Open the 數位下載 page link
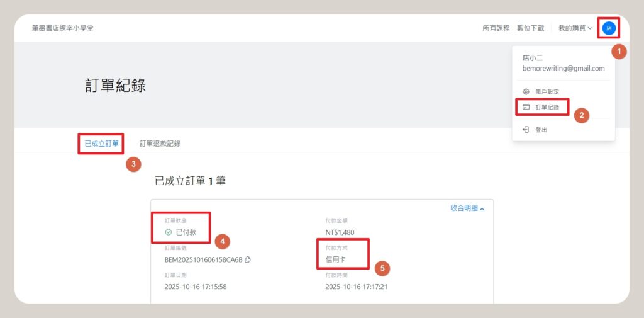Screen dimensions: 644x318 click(x=530, y=28)
